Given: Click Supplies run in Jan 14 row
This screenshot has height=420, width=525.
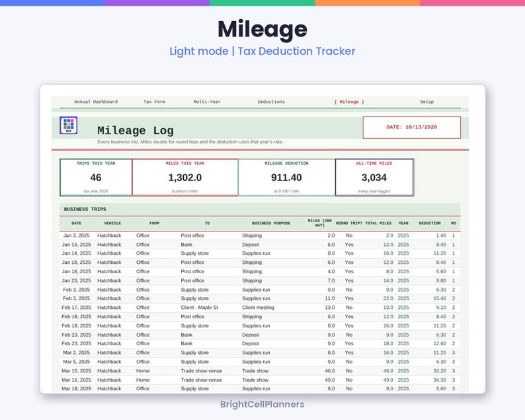Looking at the screenshot, I should (256, 253).
